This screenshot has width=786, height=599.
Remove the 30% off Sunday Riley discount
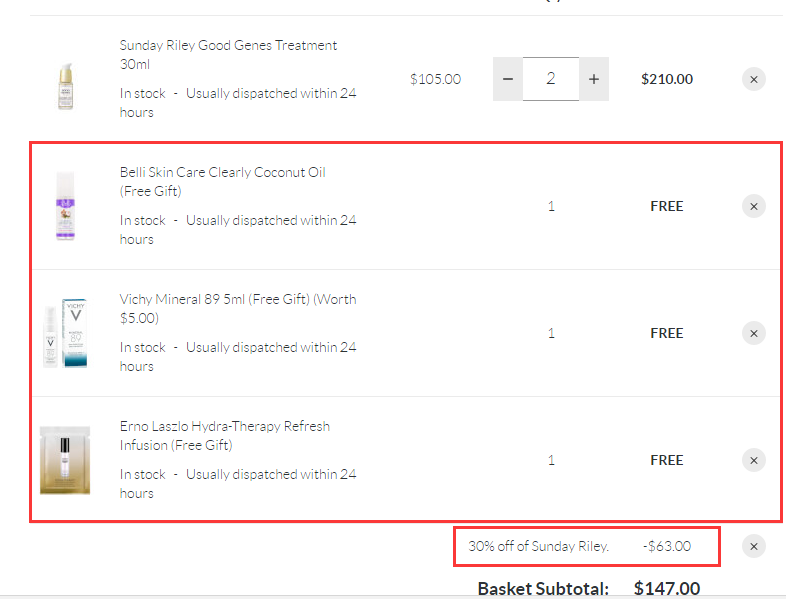coord(754,546)
